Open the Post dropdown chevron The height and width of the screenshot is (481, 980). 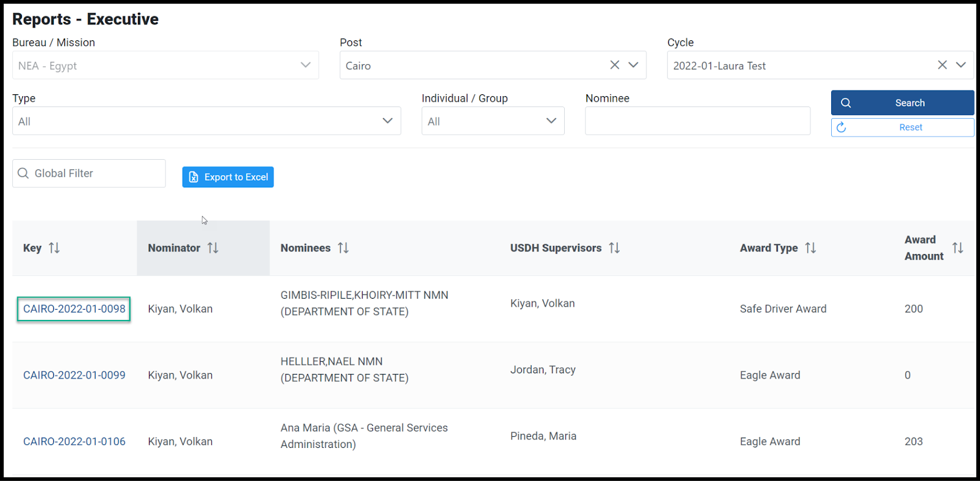click(x=633, y=65)
